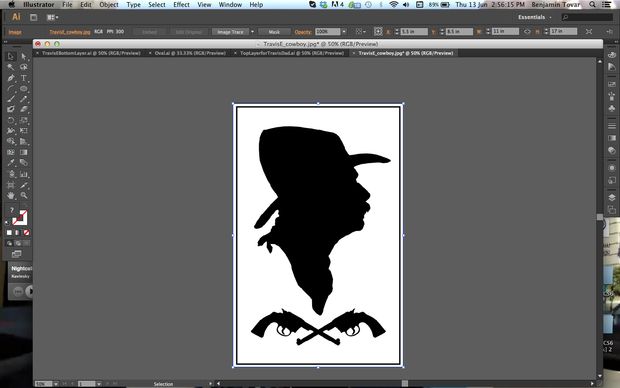
Task: Select the Type tool
Action: [x=24, y=78]
